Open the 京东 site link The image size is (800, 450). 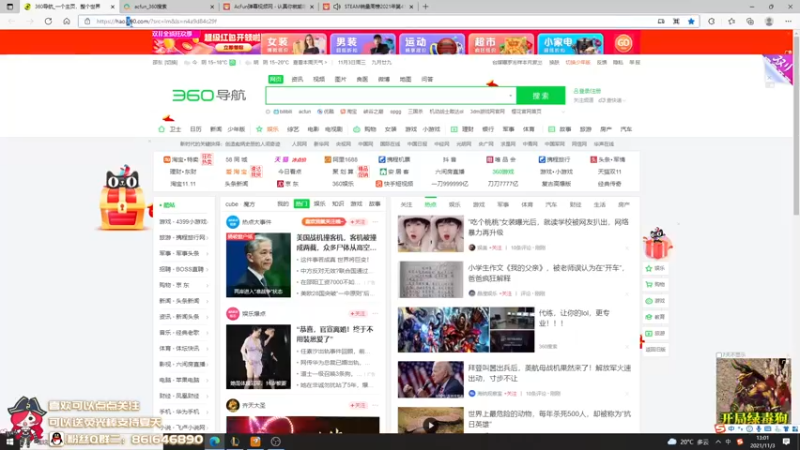pyautogui.click(x=288, y=184)
